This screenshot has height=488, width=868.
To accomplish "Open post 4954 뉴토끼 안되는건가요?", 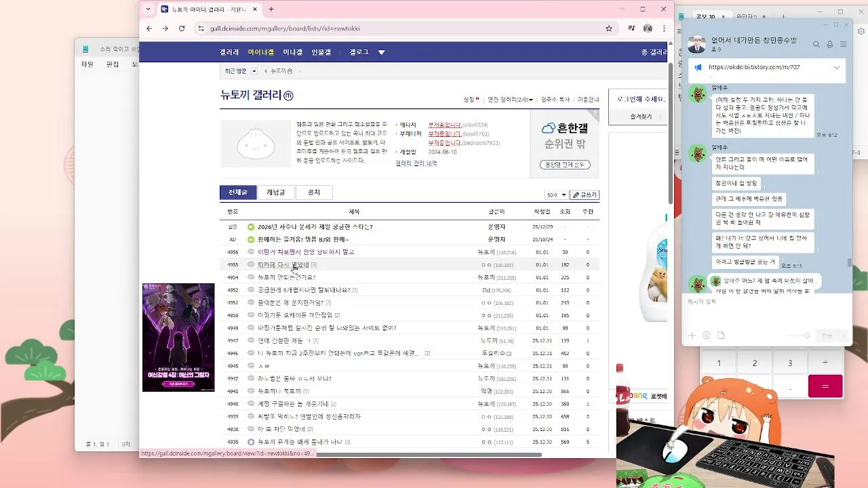I will [x=286, y=277].
